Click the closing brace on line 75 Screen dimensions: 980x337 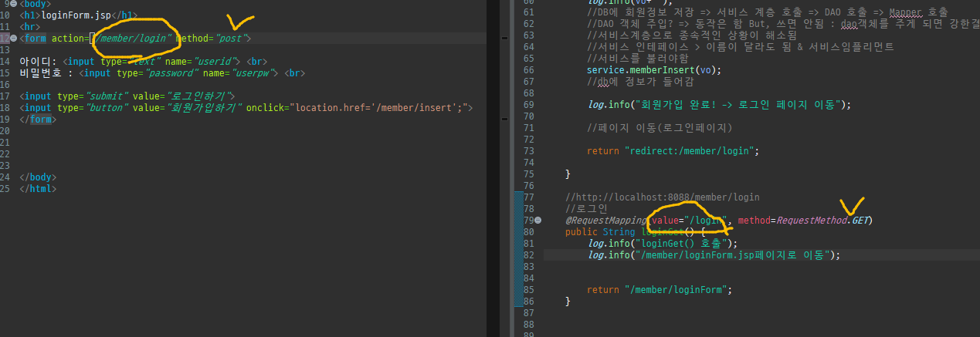click(x=568, y=174)
